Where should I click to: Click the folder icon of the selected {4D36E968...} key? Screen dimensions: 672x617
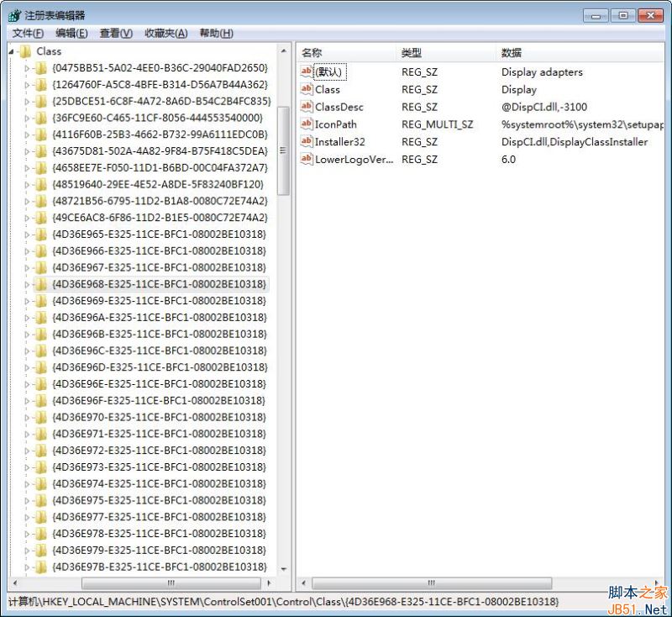click(x=42, y=283)
